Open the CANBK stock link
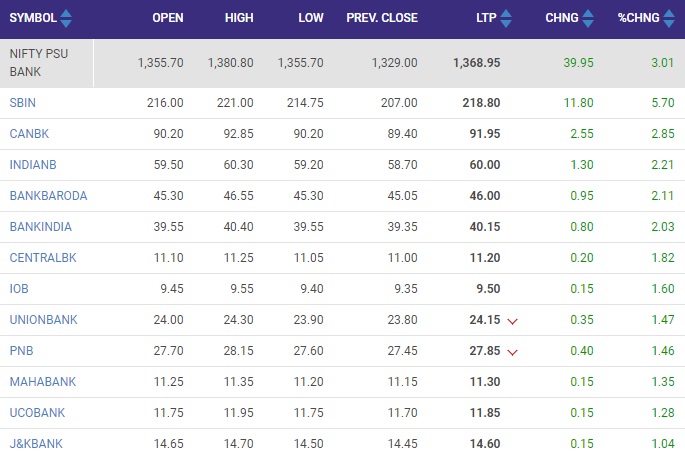The image size is (685, 455). [29, 134]
